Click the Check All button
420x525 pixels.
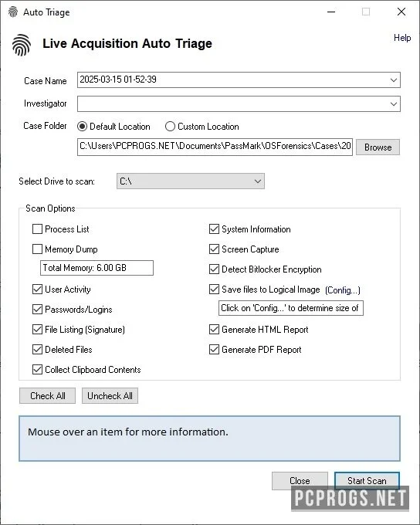click(x=47, y=396)
